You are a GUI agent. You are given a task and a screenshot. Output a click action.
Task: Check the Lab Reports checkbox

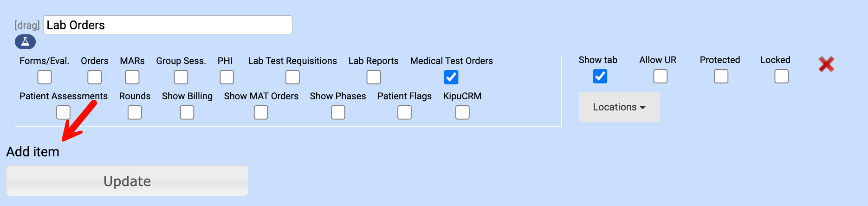point(373,77)
